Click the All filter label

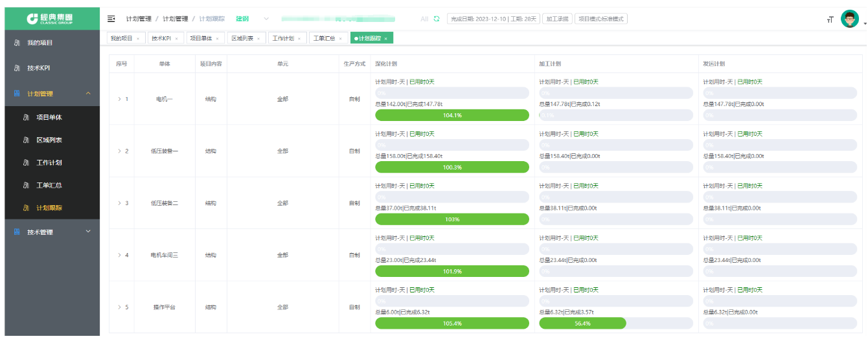pos(424,19)
